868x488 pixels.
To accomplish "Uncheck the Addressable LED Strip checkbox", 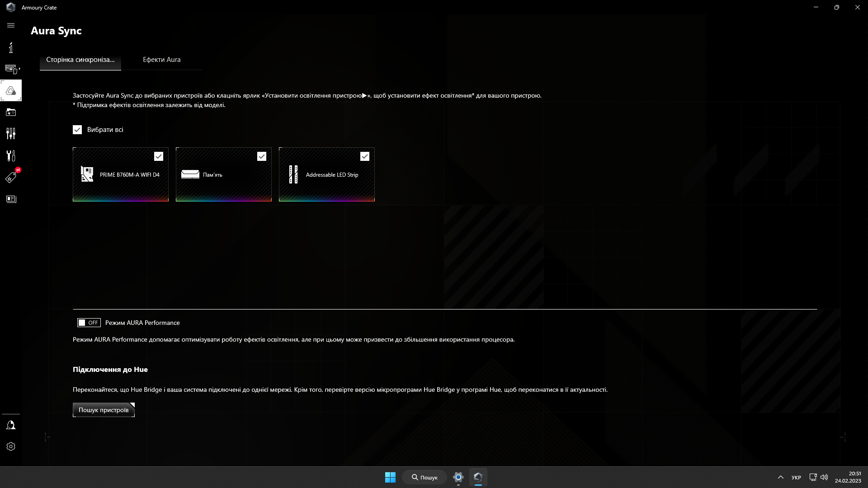I will (365, 156).
